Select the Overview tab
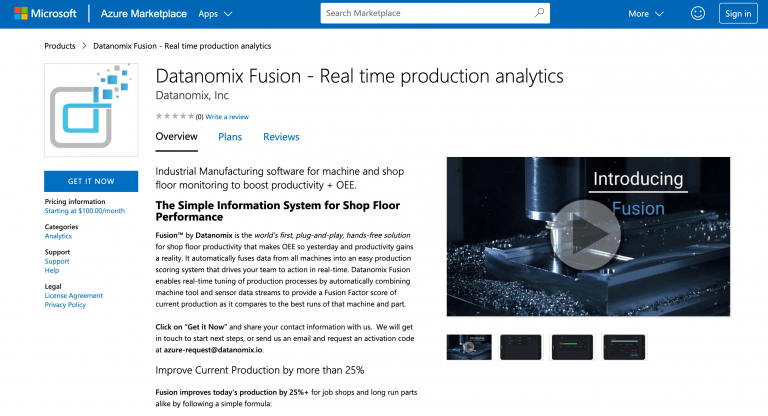768x416 pixels. pyautogui.click(x=176, y=137)
